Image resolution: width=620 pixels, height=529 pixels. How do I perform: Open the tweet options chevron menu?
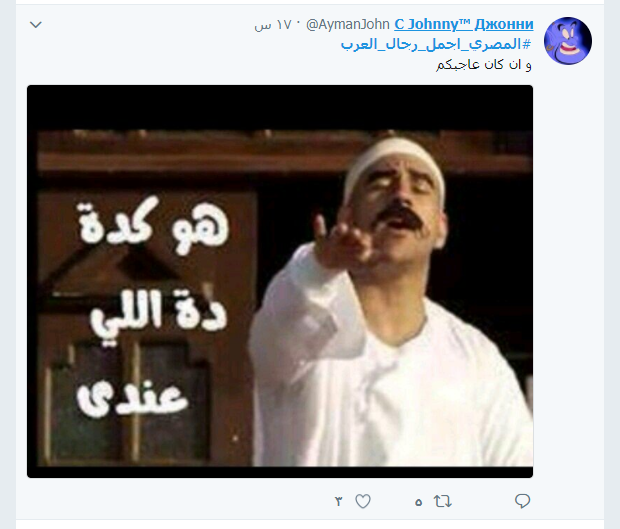(36, 25)
